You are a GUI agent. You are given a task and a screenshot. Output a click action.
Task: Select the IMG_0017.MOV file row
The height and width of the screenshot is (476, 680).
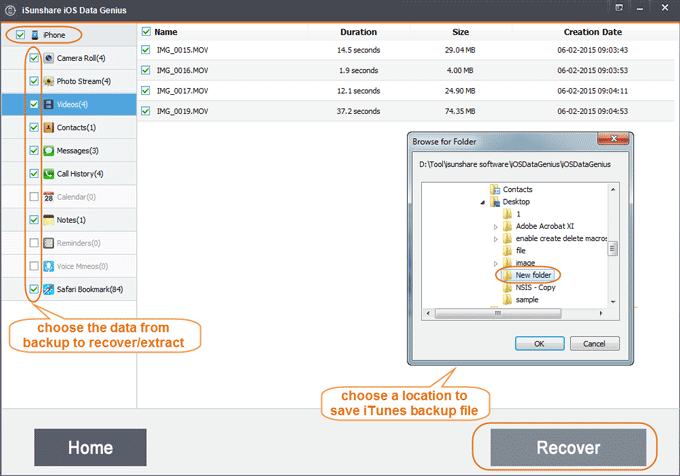406,91
